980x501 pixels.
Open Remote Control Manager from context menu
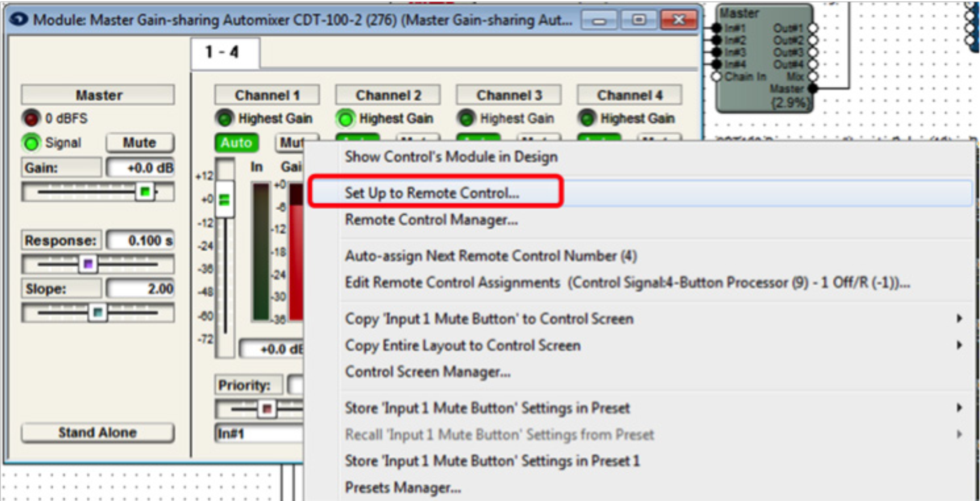point(431,220)
